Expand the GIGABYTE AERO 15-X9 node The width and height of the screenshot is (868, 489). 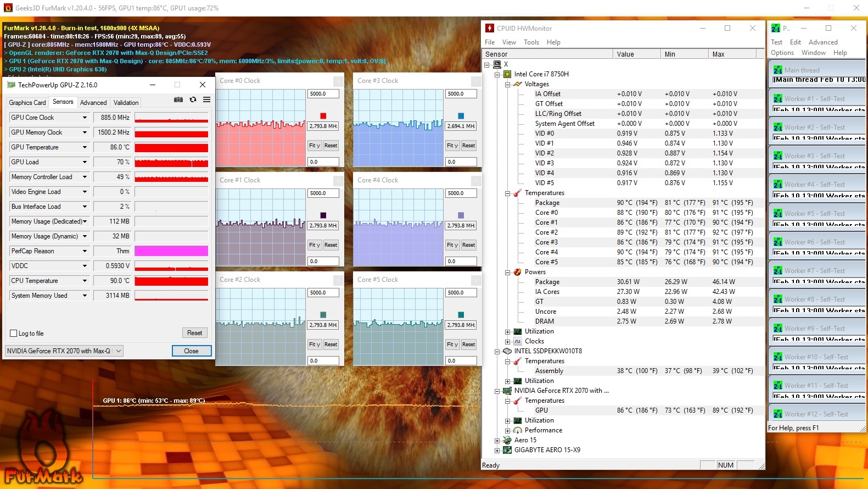point(497,450)
